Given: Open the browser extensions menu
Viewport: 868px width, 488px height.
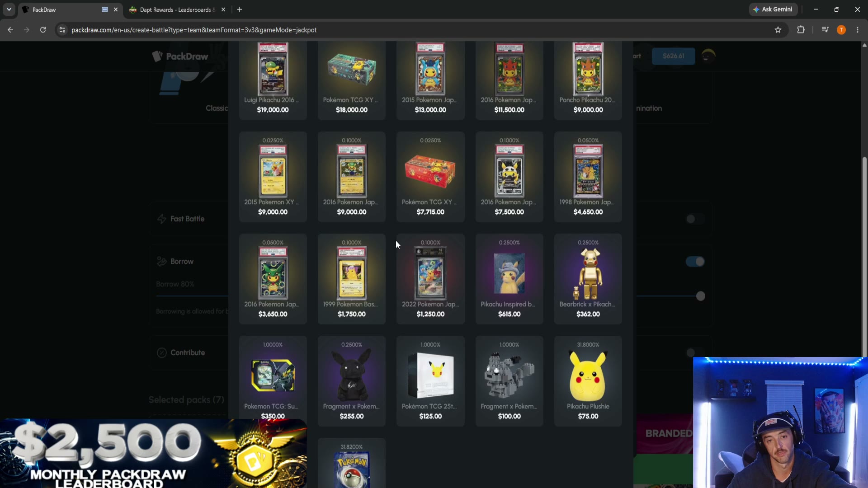Looking at the screenshot, I should (x=801, y=30).
